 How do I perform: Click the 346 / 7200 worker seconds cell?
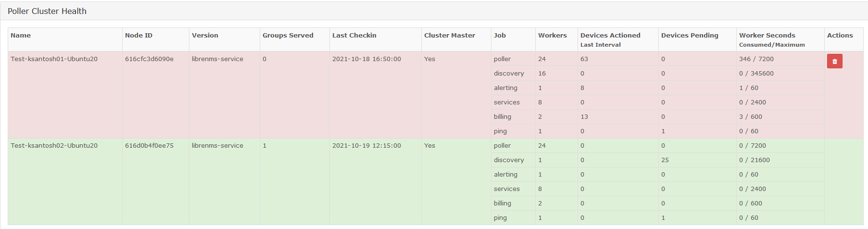[x=756, y=59]
